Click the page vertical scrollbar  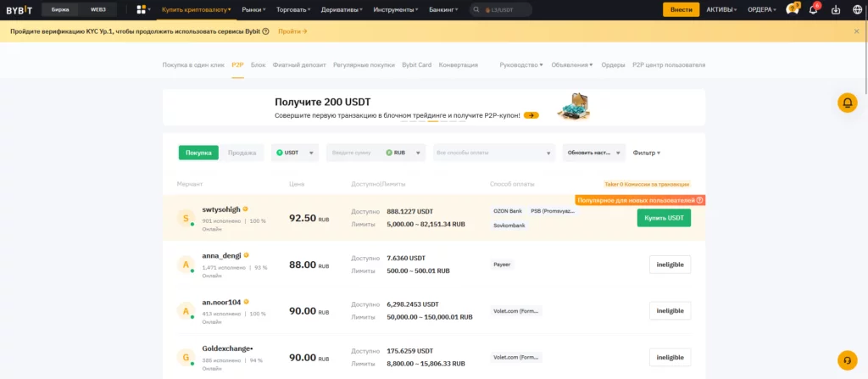point(865,50)
